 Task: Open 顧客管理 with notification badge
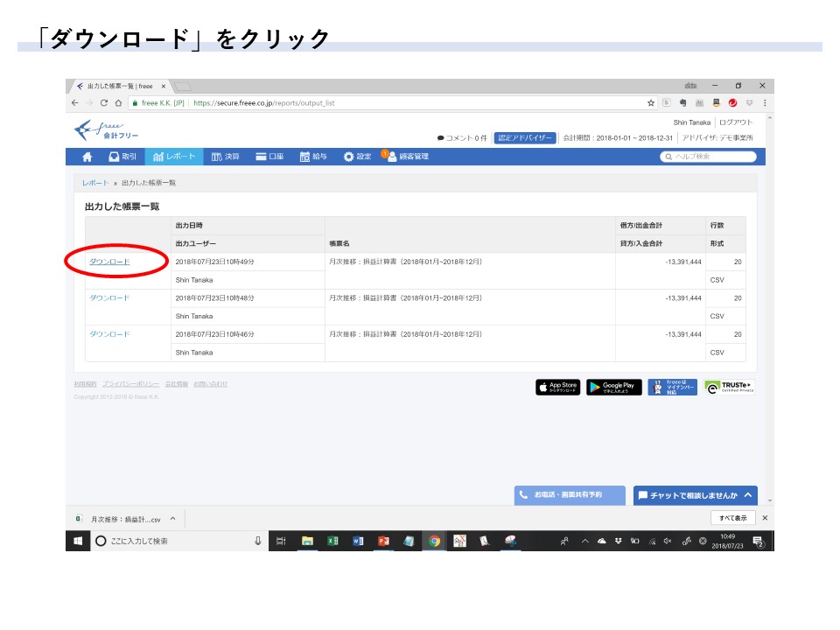tap(405, 156)
